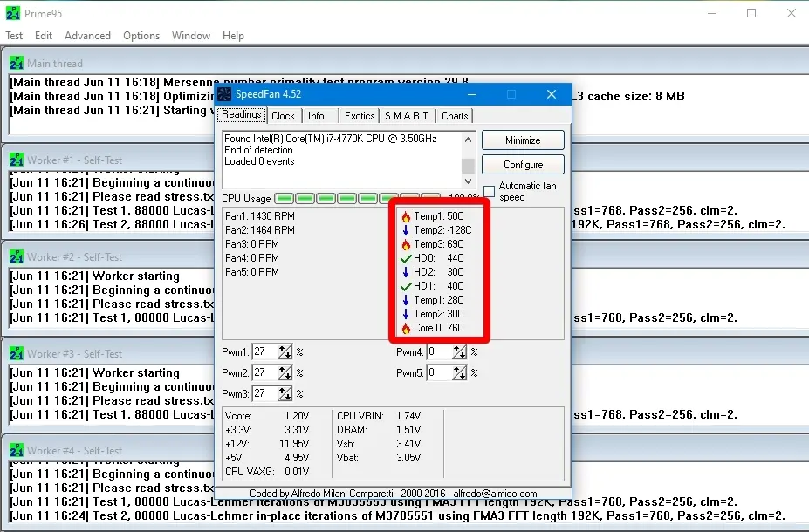Click the Vcore 1.20V reading

267,416
